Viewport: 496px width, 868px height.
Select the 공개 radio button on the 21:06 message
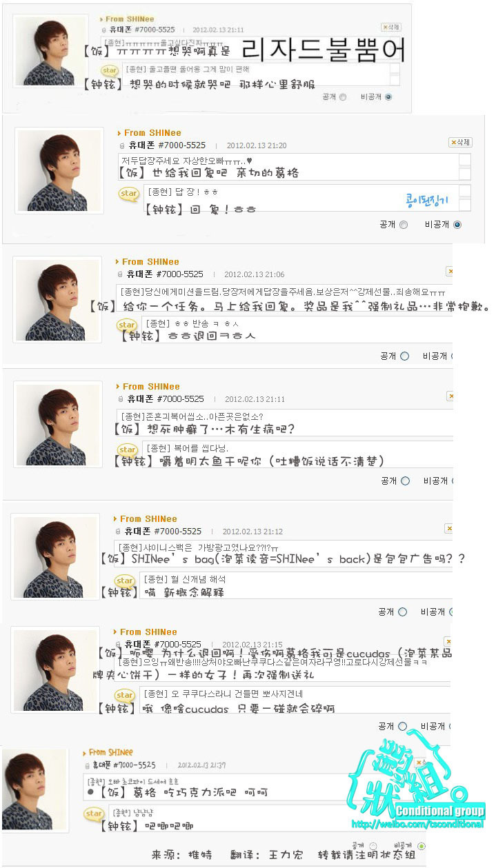coord(404,356)
